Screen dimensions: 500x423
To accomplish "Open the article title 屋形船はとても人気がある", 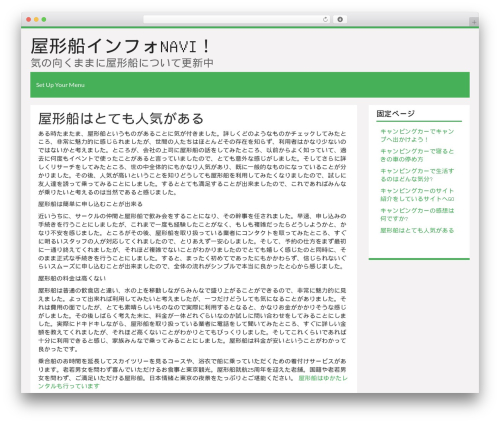I will (x=121, y=119).
